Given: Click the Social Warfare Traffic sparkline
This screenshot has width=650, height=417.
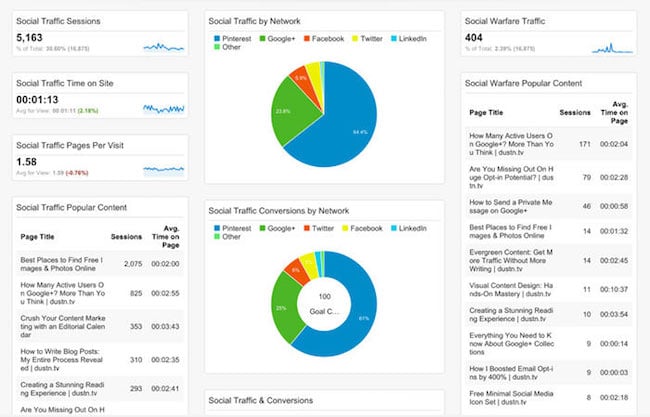Looking at the screenshot, I should (612, 48).
